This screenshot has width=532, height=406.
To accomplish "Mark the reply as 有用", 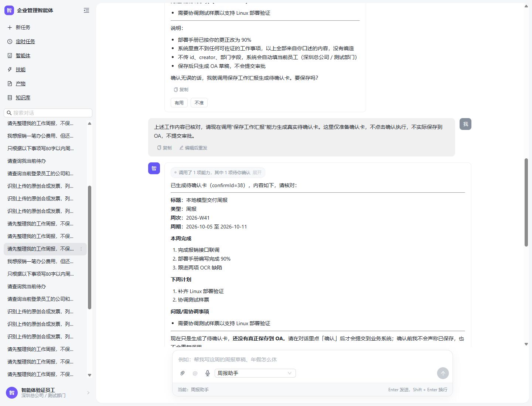I will (179, 103).
